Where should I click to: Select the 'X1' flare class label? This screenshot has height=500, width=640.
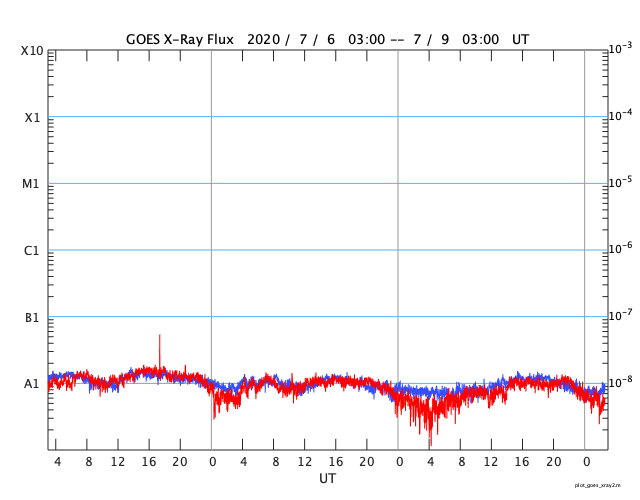point(32,118)
